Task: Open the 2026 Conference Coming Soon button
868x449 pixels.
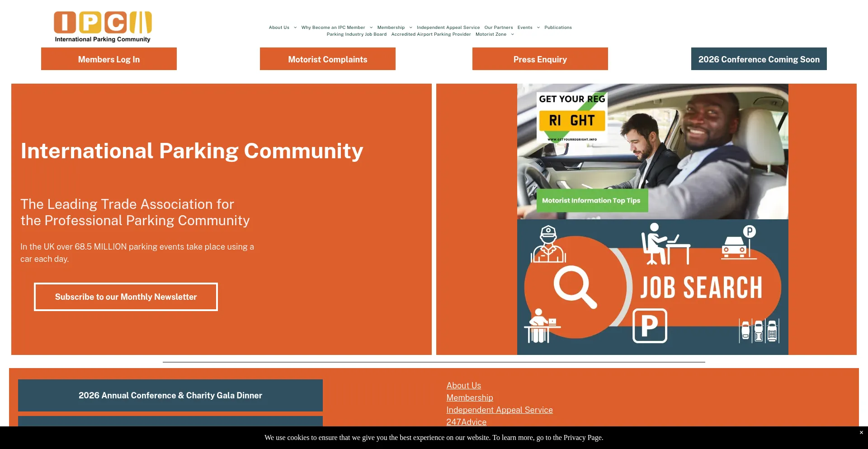Action: [x=759, y=59]
